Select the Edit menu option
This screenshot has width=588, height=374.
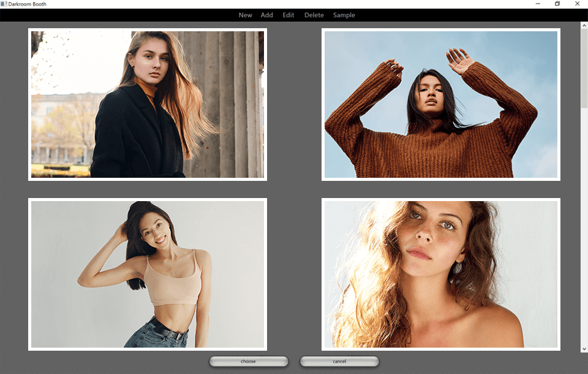[x=288, y=15]
